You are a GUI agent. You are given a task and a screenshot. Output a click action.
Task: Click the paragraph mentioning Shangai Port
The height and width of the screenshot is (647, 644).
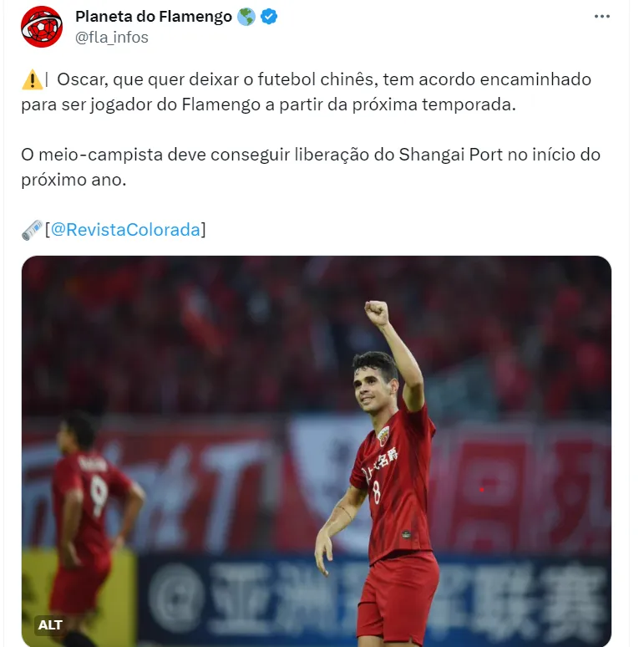(311, 167)
